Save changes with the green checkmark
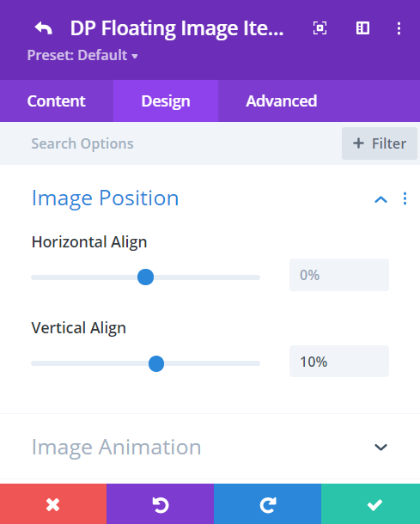The width and height of the screenshot is (420, 524). point(370,504)
